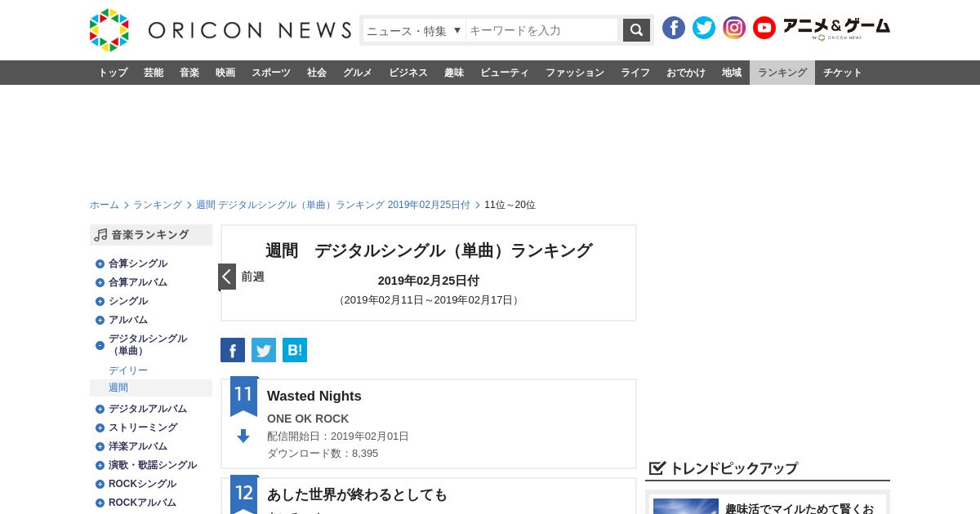
Task: Open 趣味活でマイルためて賢くお article link
Action: click(x=800, y=508)
